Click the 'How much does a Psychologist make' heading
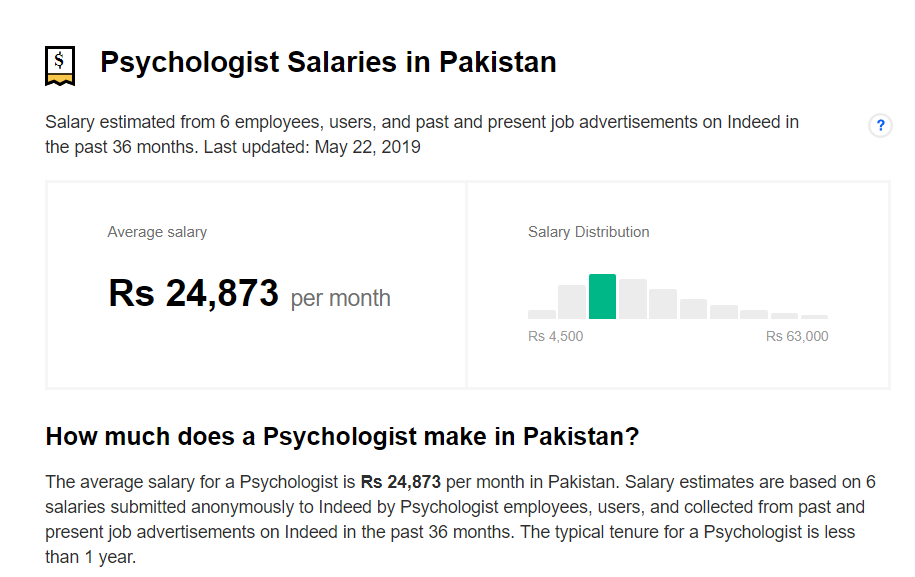The image size is (915, 577). coord(342,437)
